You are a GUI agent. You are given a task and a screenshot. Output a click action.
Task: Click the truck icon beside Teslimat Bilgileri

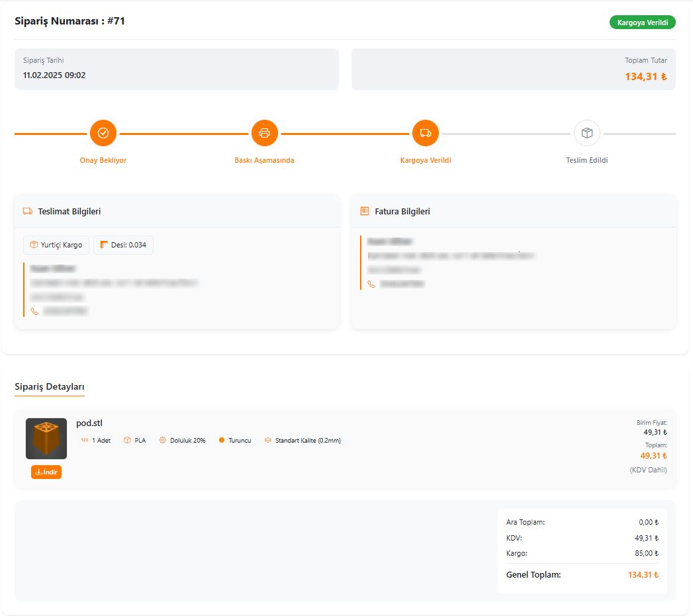pyautogui.click(x=28, y=212)
